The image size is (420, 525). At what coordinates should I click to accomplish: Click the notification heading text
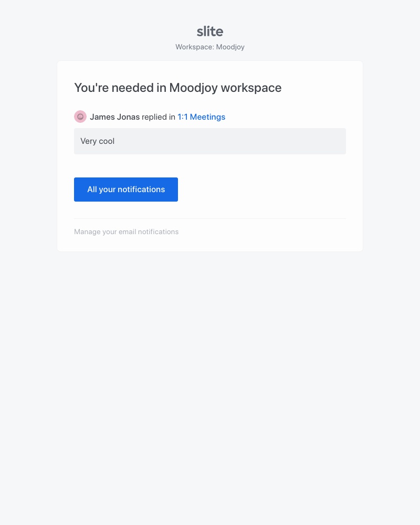(177, 88)
